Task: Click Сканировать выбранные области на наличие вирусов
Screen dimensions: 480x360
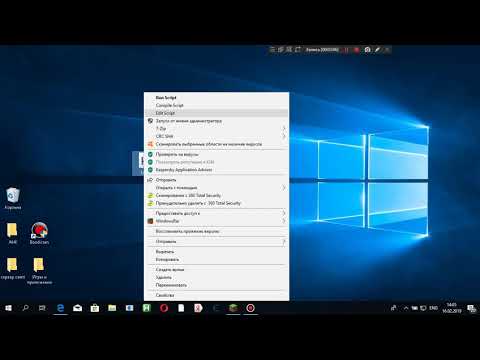Action: 209,144
